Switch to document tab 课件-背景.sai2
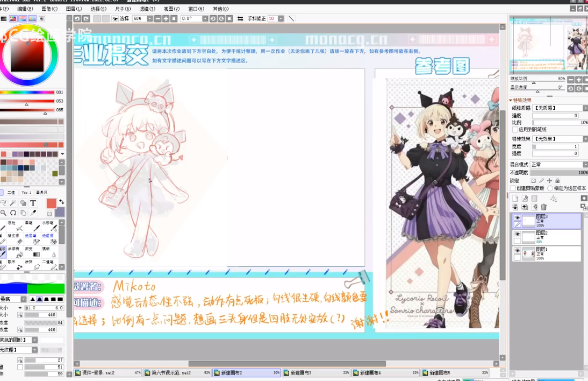 coord(107,373)
